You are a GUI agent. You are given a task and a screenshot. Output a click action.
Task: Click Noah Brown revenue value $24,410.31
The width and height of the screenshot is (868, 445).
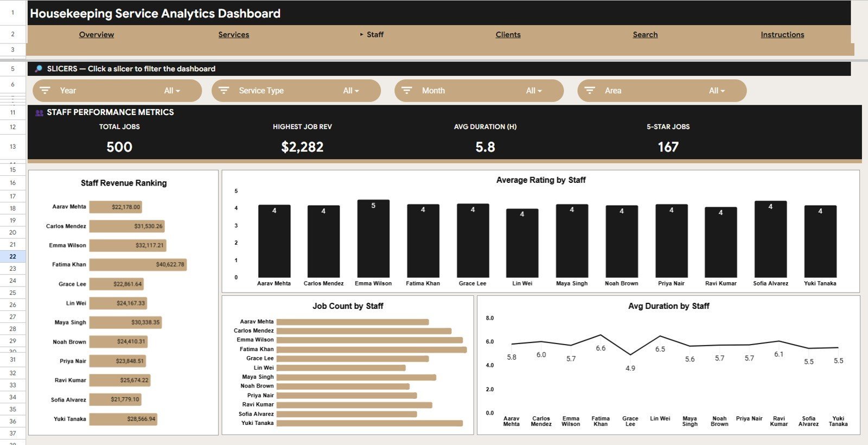131,341
